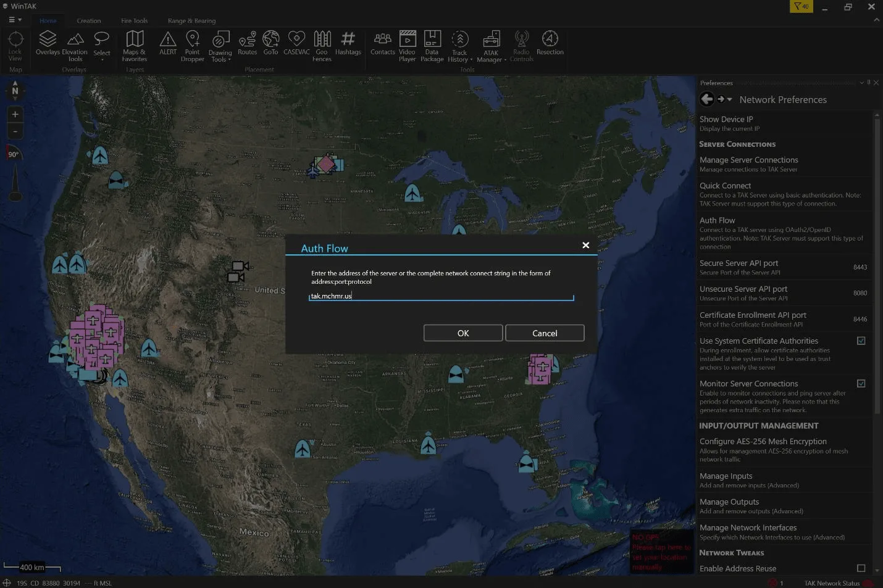Open Show Device IP preference
883x588 pixels.
[x=784, y=123]
